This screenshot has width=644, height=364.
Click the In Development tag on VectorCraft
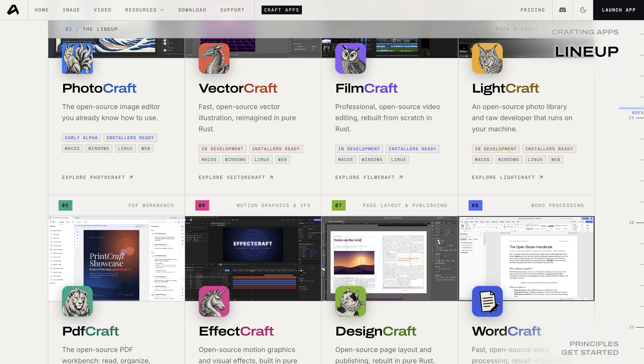pos(222,149)
